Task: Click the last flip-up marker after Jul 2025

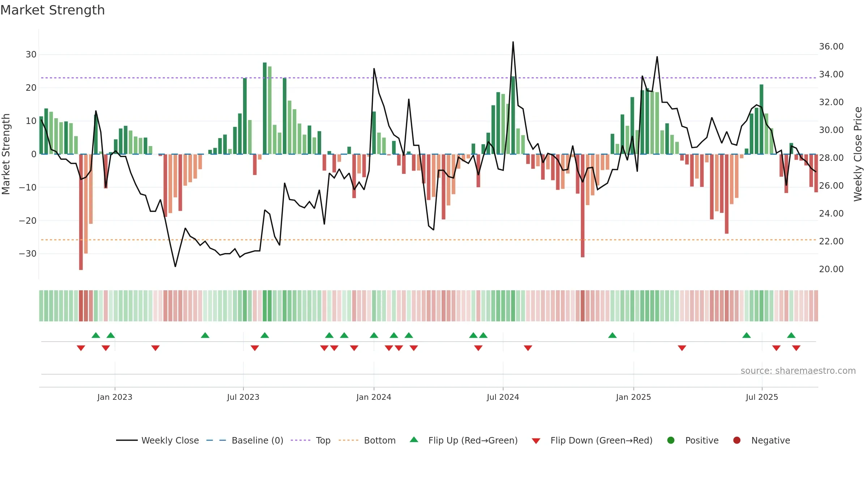Action: pos(791,335)
